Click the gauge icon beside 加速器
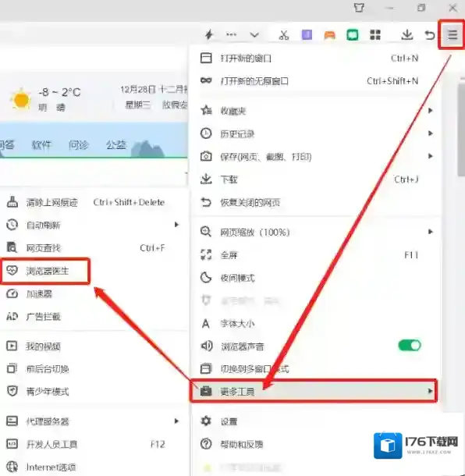The height and width of the screenshot is (476, 465). [12, 293]
